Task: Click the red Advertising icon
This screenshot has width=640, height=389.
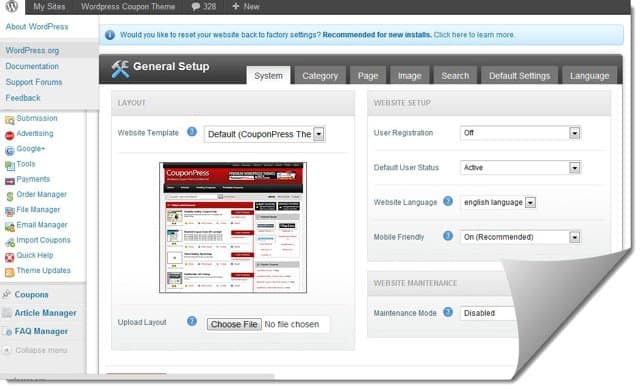Action: (9, 136)
